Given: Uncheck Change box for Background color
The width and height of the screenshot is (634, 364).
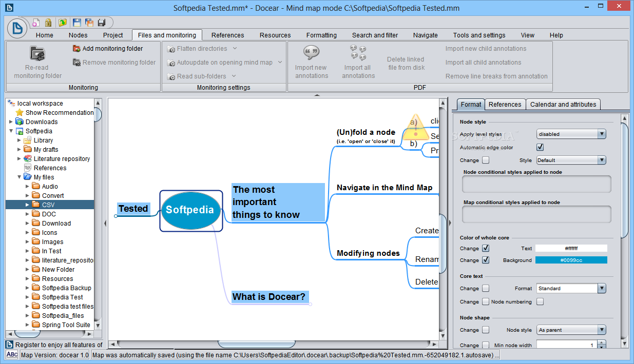Looking at the screenshot, I should pyautogui.click(x=486, y=260).
